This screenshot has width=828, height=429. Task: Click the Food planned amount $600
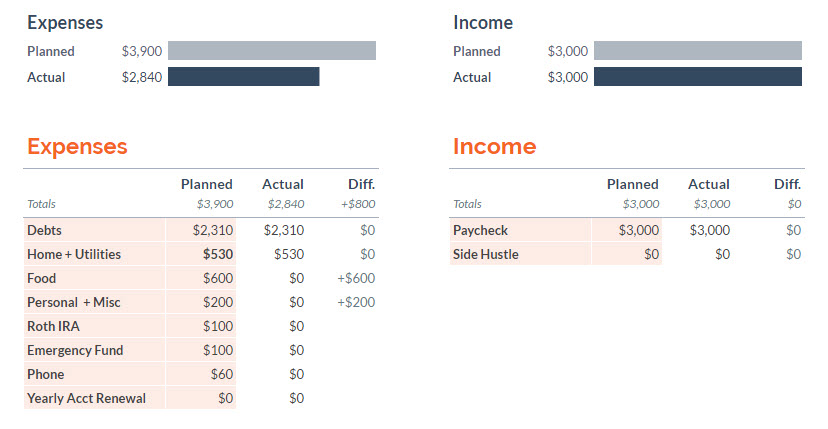(217, 278)
